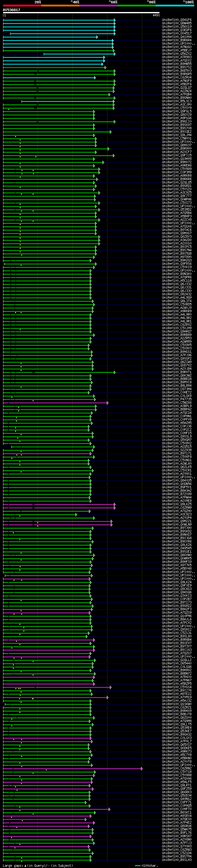The width and height of the screenshot is (197, 868).
Task: Open hit UniRef100_Q941F6
Action: (177, 20)
